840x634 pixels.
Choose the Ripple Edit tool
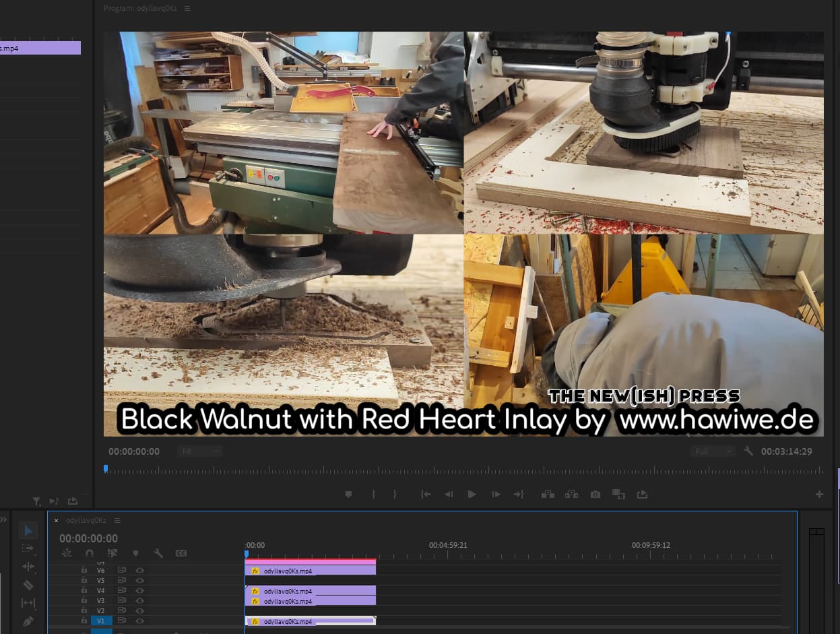28,567
